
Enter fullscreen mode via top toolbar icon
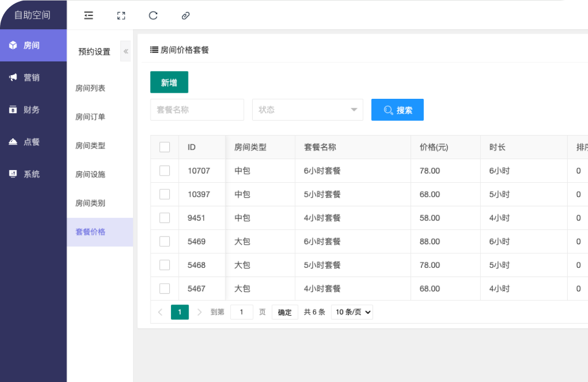tap(121, 15)
